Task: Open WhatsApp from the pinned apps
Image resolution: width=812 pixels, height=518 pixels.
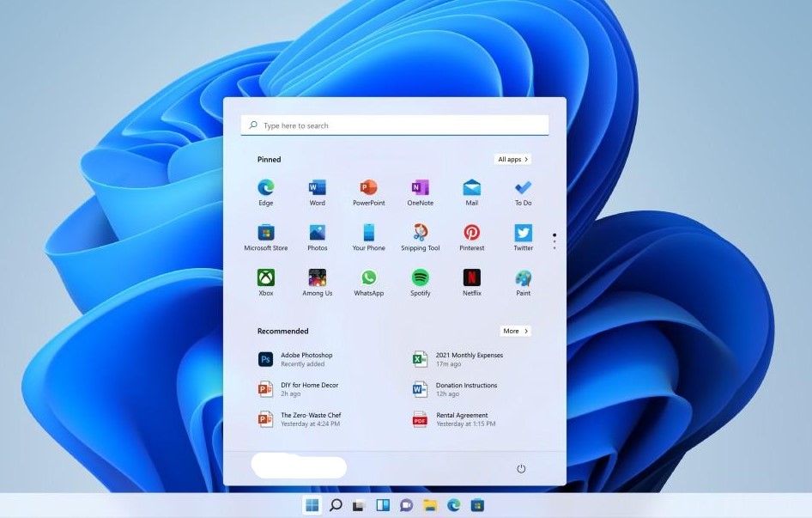Action: coord(369,283)
